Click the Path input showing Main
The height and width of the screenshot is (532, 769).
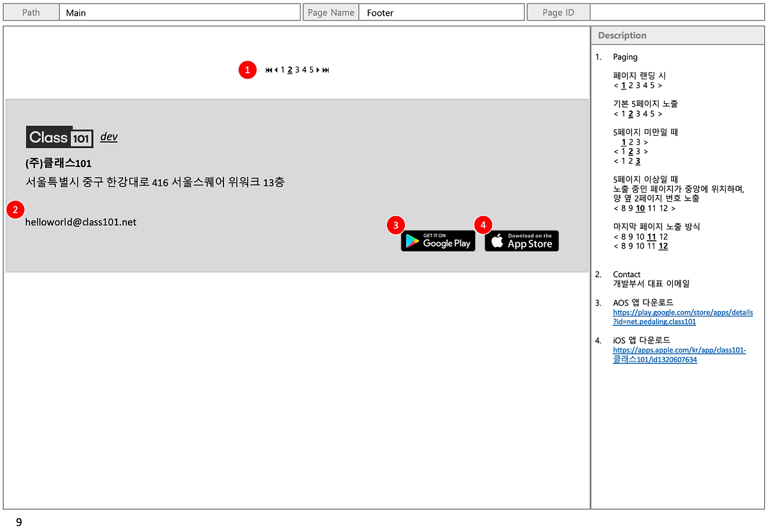[180, 12]
